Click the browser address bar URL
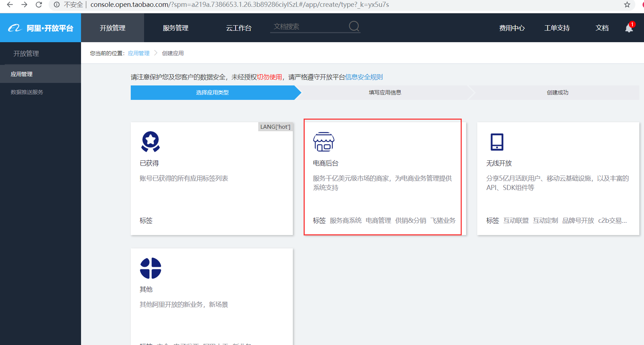This screenshot has height=345, width=644. click(240, 5)
